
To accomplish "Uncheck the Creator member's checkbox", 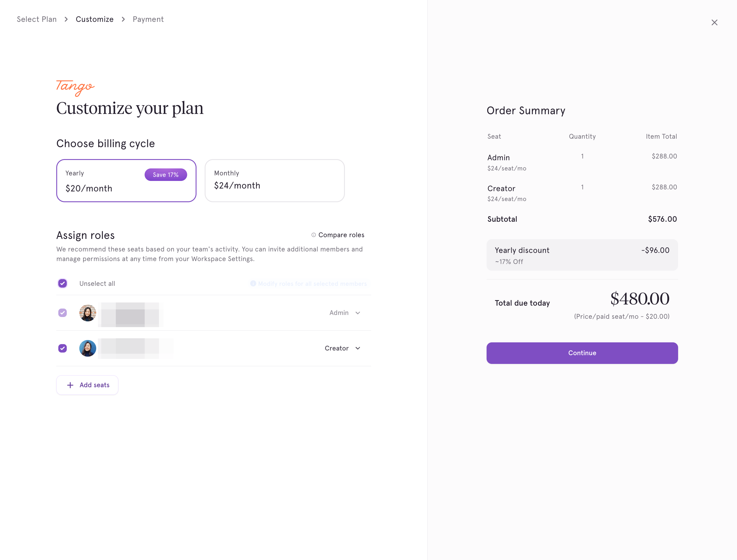I will click(x=62, y=348).
